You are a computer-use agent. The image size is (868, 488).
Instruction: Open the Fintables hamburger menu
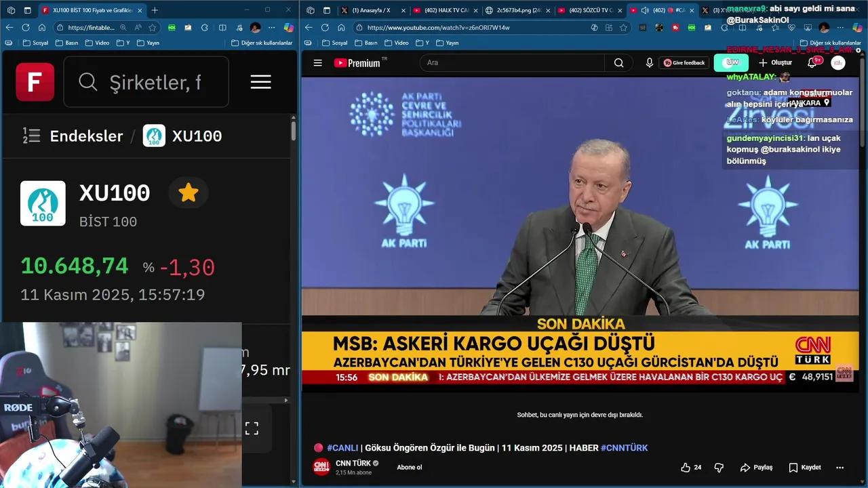260,82
